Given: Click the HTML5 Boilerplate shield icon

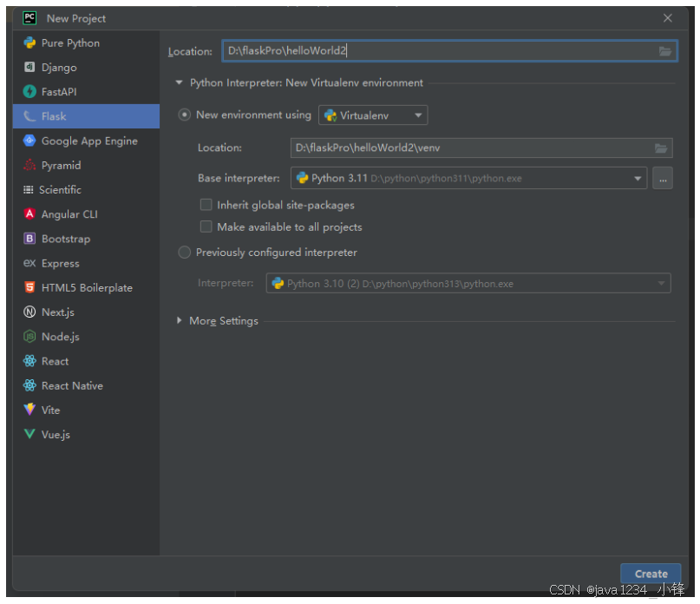Looking at the screenshot, I should [29, 287].
